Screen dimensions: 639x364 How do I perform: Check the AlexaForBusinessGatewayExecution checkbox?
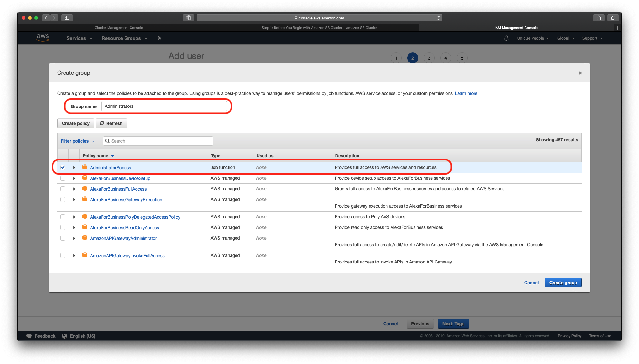[63, 199]
